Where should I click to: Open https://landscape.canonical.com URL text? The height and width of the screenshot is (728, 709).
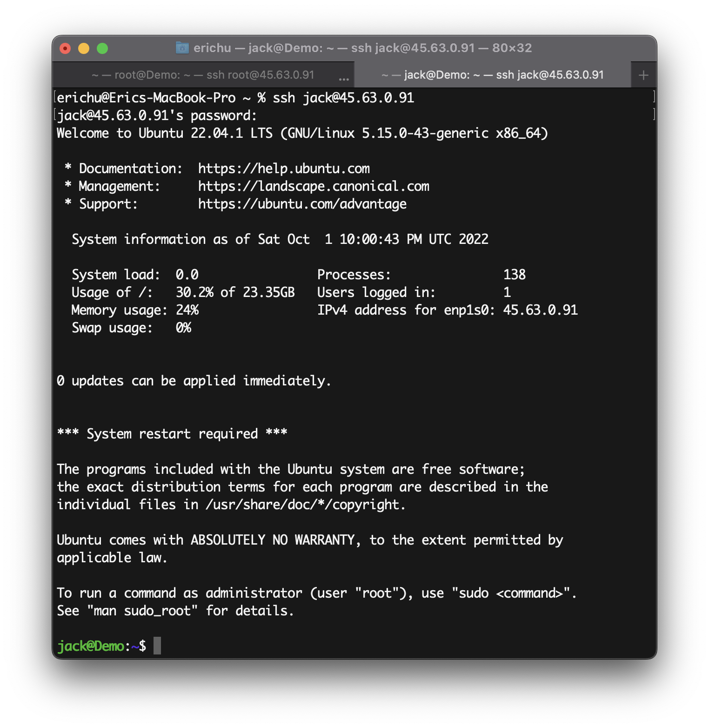[314, 186]
